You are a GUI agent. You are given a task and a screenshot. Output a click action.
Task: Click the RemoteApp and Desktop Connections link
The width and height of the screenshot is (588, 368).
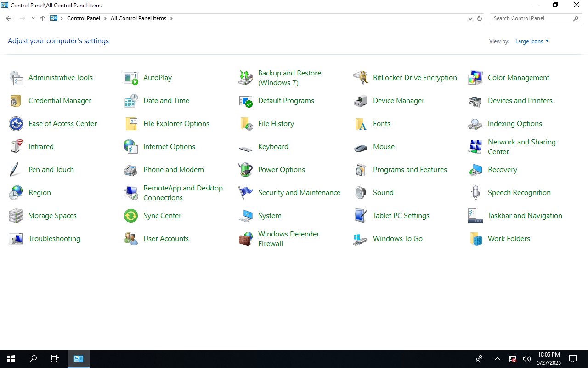click(183, 193)
